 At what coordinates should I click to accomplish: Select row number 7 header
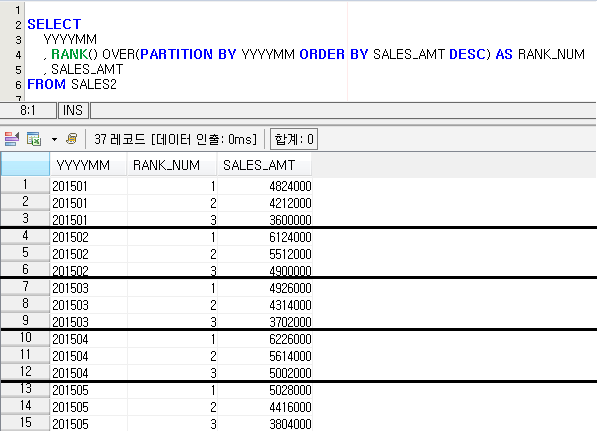(25, 286)
